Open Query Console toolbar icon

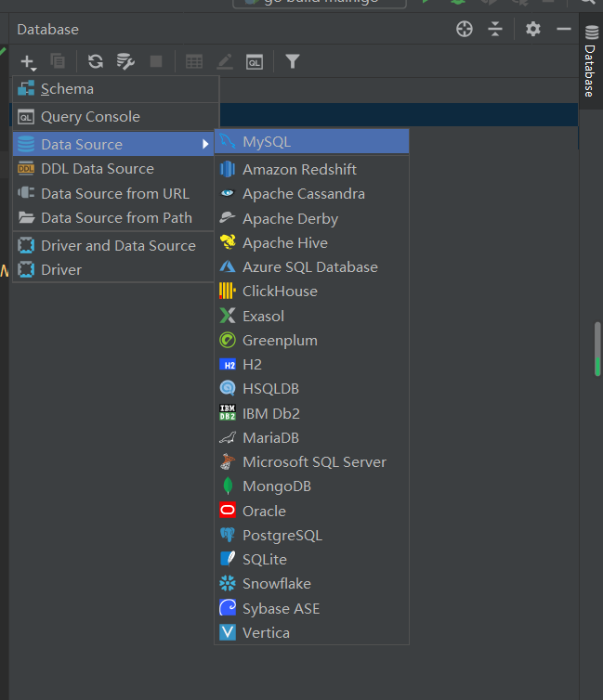(x=255, y=61)
